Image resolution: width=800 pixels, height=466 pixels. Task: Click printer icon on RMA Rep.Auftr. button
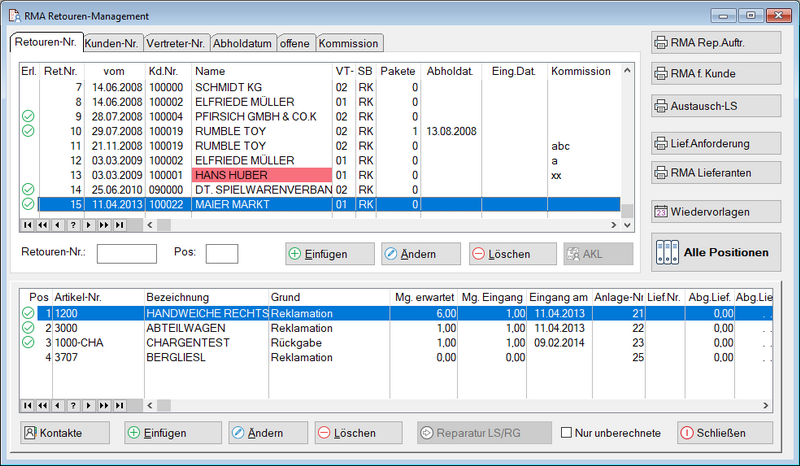tap(663, 42)
